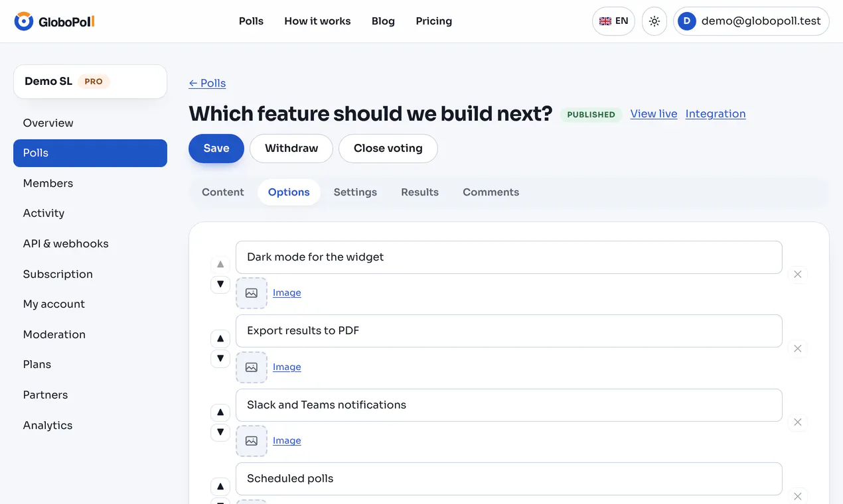The width and height of the screenshot is (843, 504).
Task: Open Pricing in the top navigation
Action: coord(434,21)
